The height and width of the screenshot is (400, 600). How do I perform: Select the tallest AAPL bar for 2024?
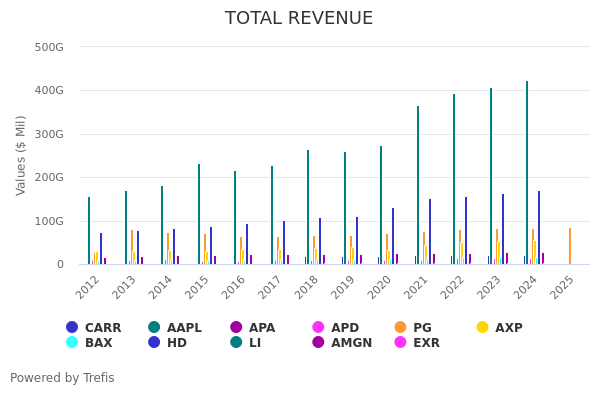(527, 173)
